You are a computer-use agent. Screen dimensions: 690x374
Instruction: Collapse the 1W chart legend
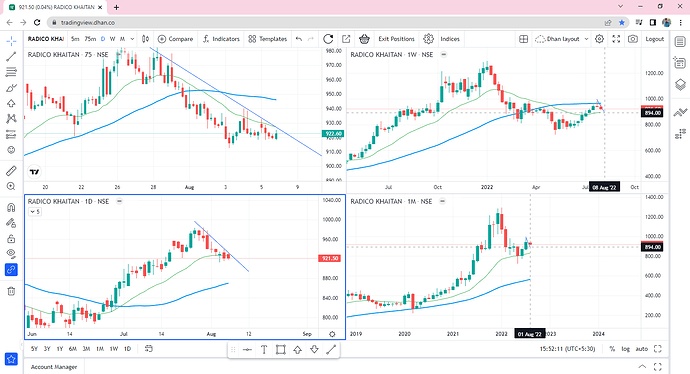(x=444, y=55)
